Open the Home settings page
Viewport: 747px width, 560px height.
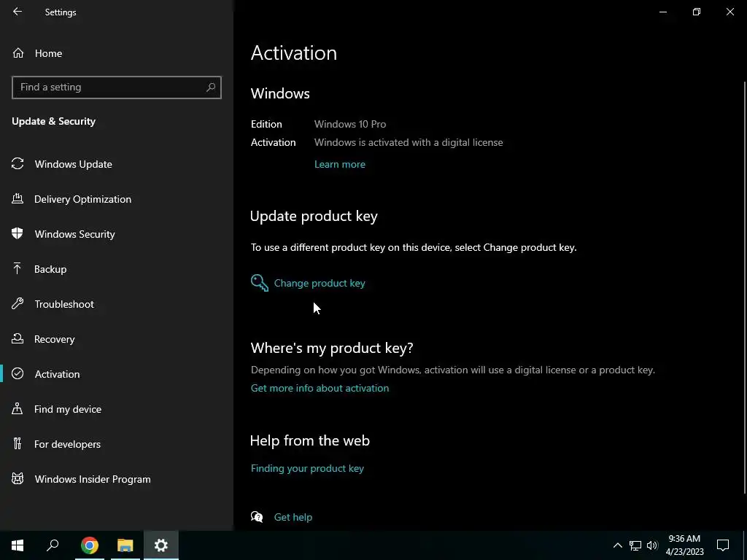point(117,53)
